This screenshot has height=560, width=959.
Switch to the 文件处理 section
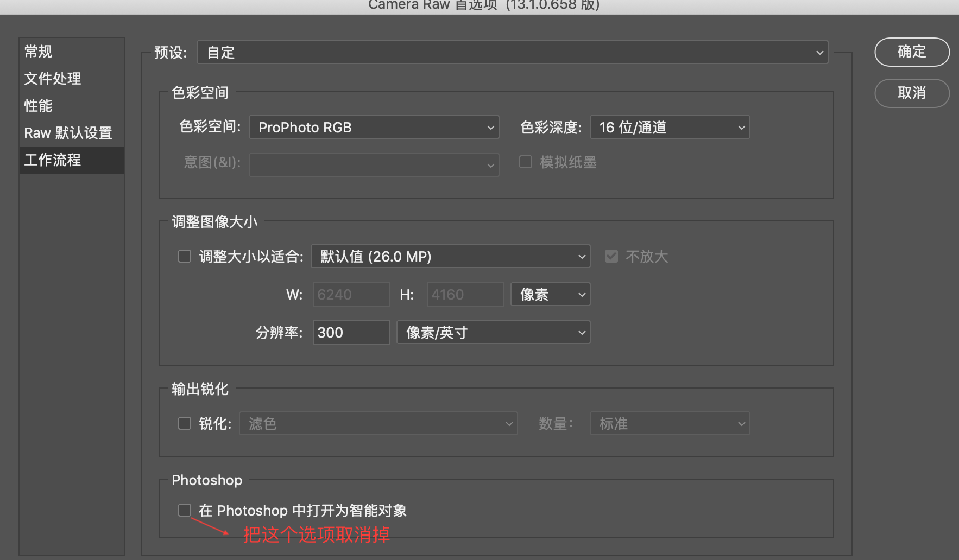pyautogui.click(x=72, y=79)
